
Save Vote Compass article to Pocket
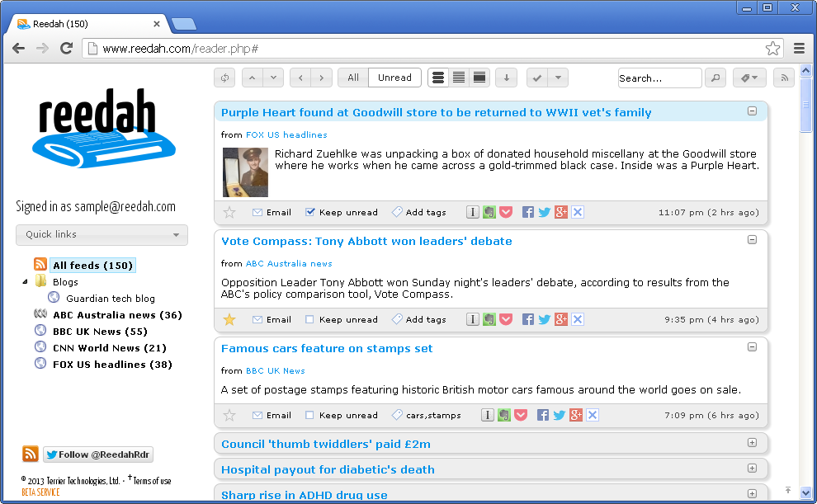[x=506, y=319]
